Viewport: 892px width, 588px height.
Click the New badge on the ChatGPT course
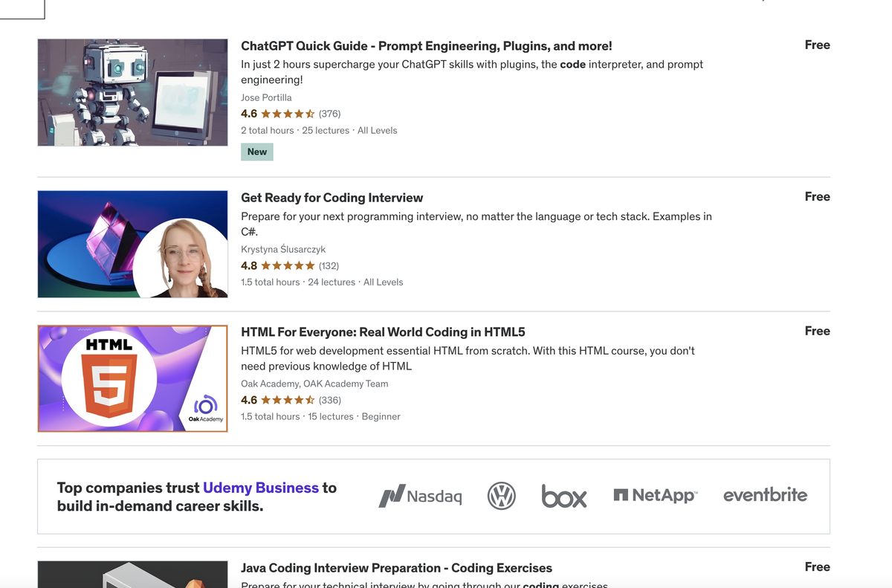pyautogui.click(x=256, y=152)
